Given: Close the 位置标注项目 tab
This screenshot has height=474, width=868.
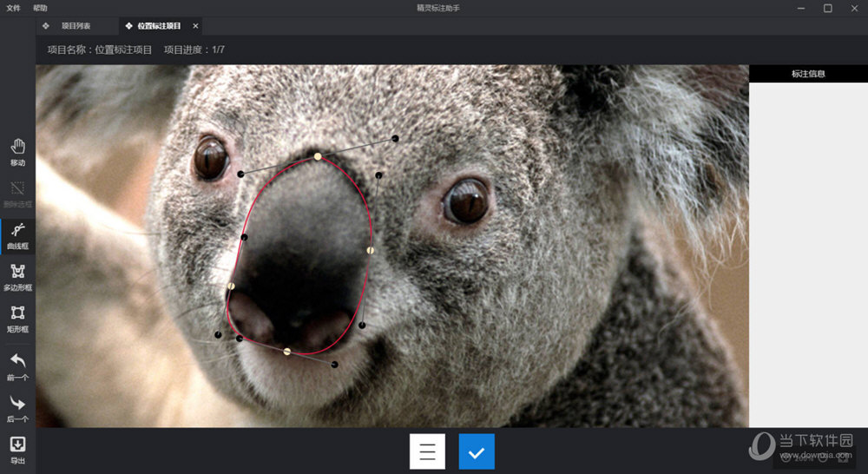Looking at the screenshot, I should (x=195, y=26).
